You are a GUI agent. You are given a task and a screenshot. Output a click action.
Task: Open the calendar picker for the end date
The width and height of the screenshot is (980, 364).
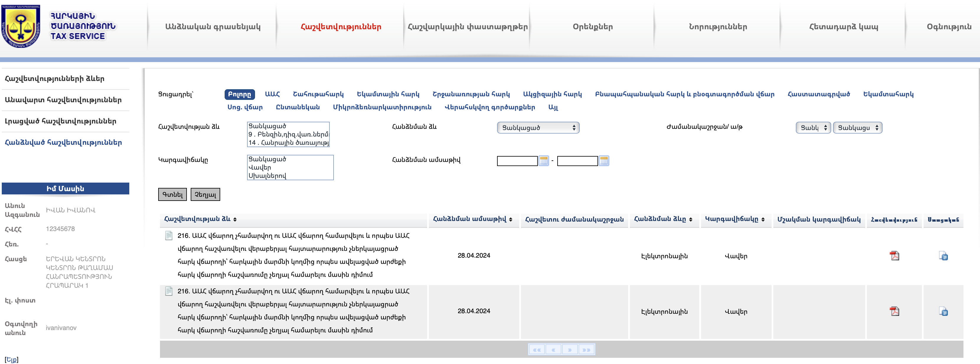tap(604, 161)
